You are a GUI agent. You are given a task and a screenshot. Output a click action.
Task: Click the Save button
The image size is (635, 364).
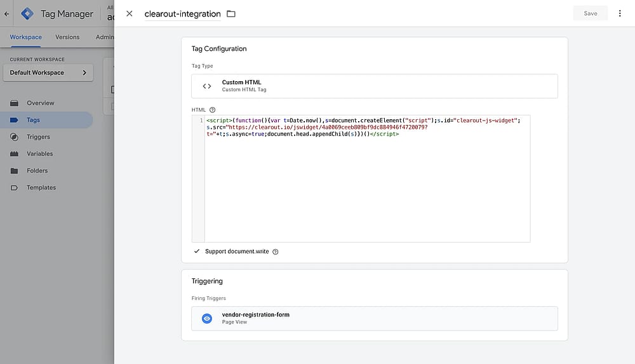coord(591,13)
